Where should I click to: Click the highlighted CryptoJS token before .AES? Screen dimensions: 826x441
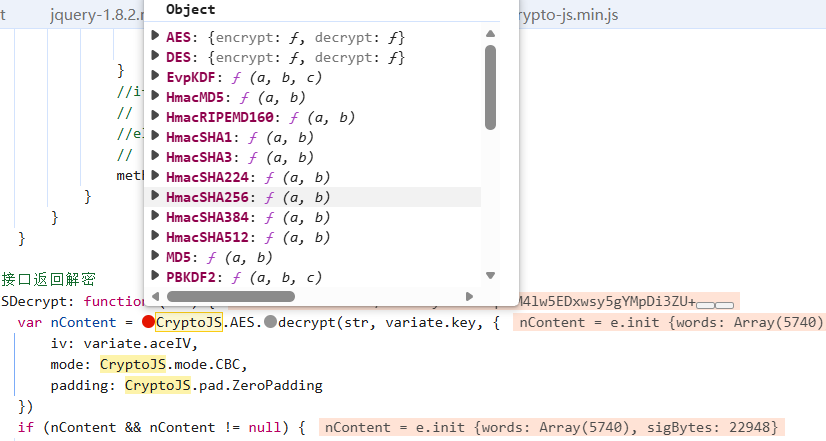(189, 322)
